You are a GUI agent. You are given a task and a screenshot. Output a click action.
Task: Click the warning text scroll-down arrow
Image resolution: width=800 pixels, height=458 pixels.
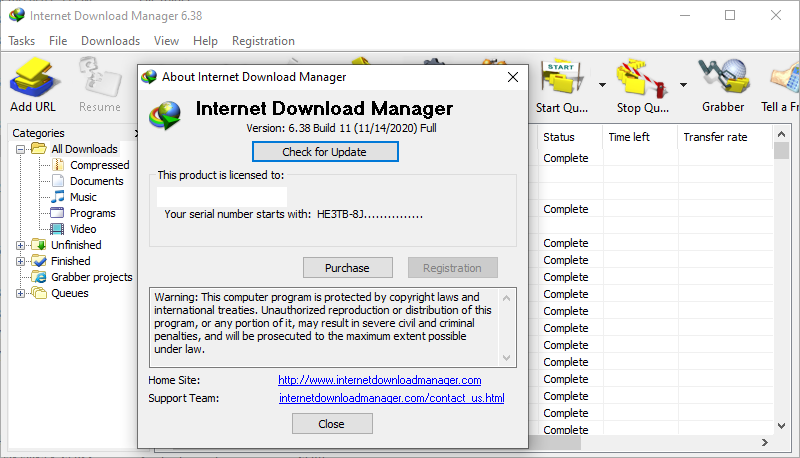[506, 358]
